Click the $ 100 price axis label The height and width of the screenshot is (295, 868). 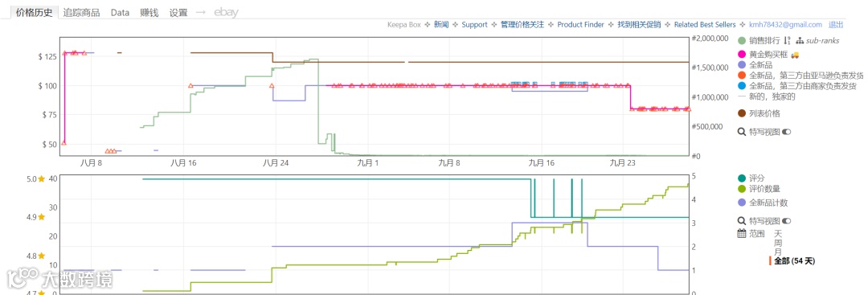pos(47,86)
